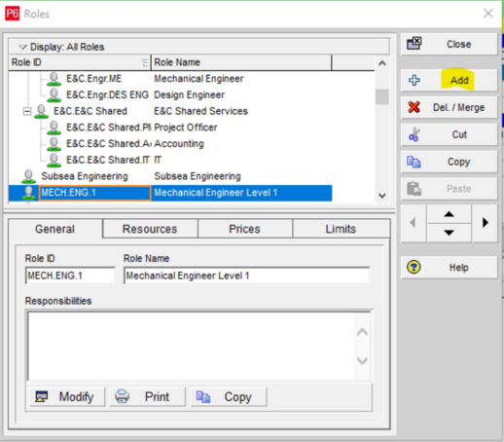Click the printer icon beside Print
This screenshot has height=442, width=504.
[x=123, y=396]
